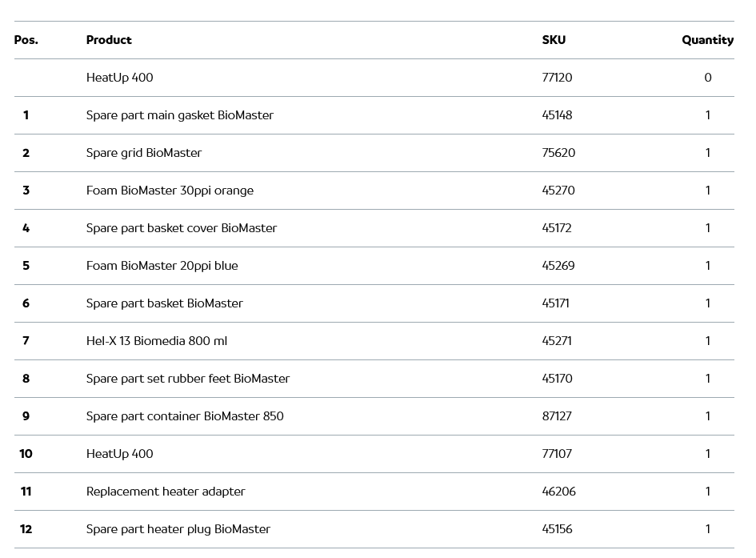Viewport: 756px width, 558px height.
Task: Click Spare part basket BioMaster
Action: (165, 303)
